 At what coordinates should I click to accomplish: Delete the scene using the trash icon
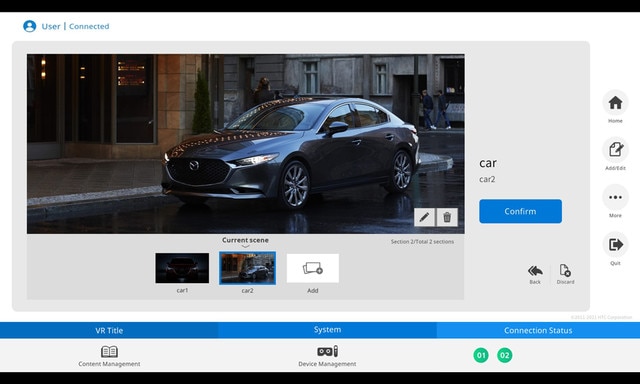point(447,217)
